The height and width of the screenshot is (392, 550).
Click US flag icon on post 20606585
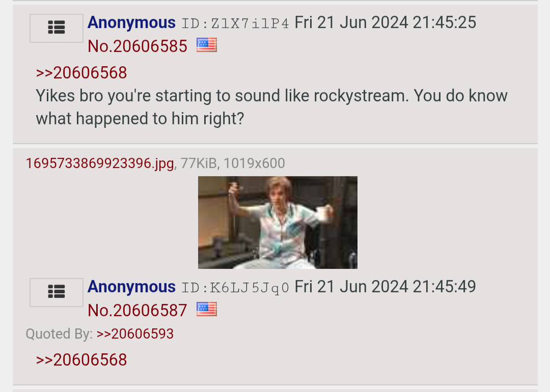[x=207, y=45]
